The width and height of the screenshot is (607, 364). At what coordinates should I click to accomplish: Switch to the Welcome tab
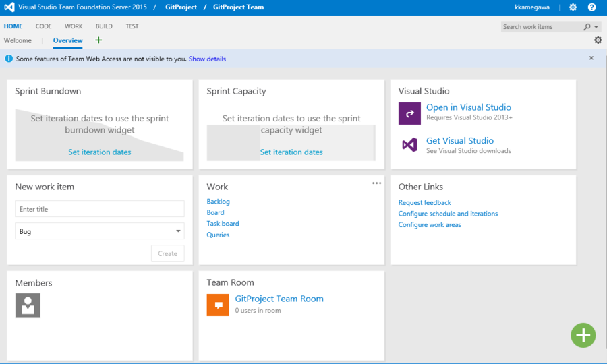[x=18, y=40]
